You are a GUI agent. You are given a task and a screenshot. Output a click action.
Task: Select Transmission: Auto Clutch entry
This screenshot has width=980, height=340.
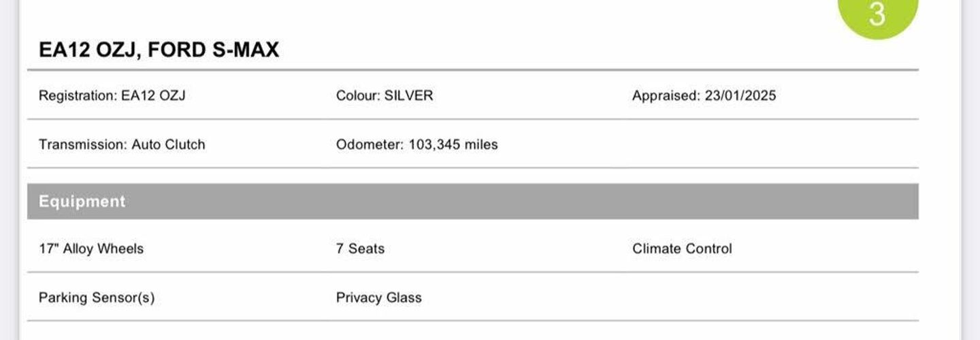(122, 144)
